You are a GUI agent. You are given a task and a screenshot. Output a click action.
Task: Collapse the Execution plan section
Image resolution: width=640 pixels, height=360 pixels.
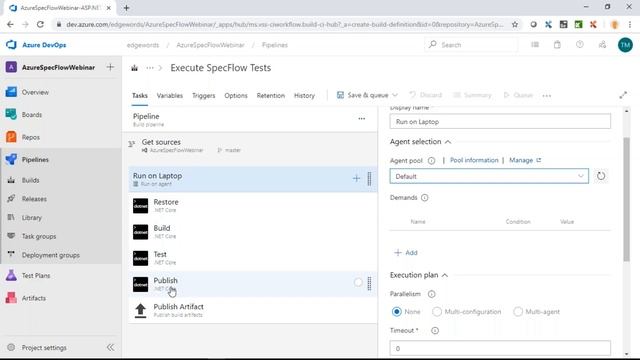click(x=444, y=275)
